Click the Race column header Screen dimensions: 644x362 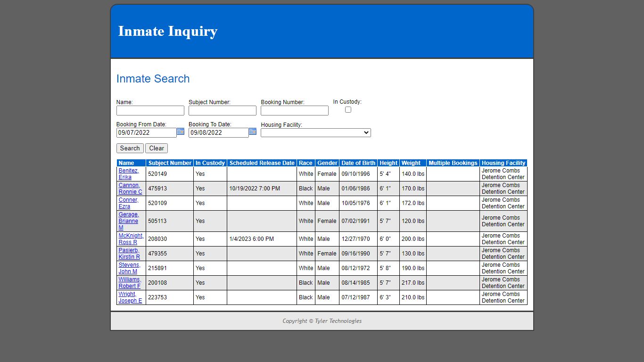point(305,163)
